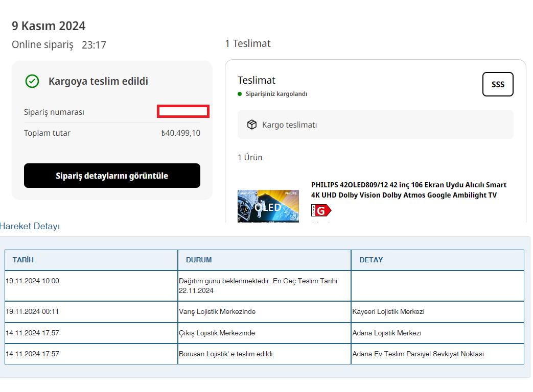Screen dimensions: 533x392
Task: Click the Sipariş numarası label
Action: coord(54,112)
